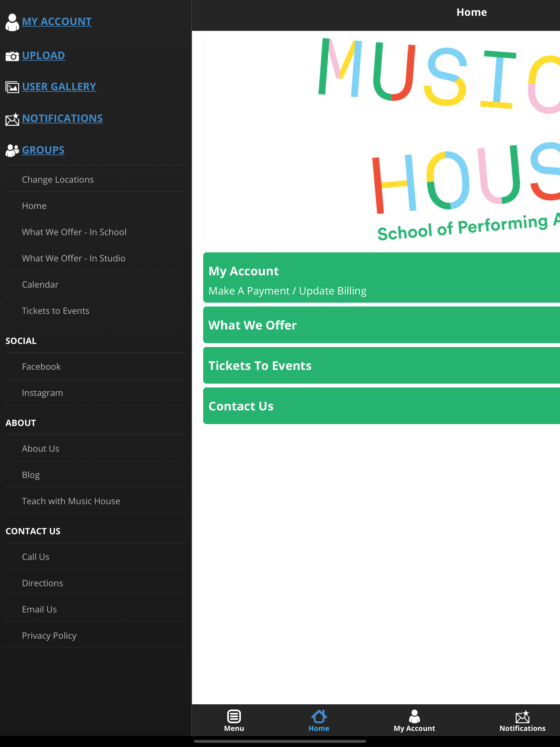Tap the User Gallery picture icon
Screen dimensions: 560x747
click(x=12, y=87)
